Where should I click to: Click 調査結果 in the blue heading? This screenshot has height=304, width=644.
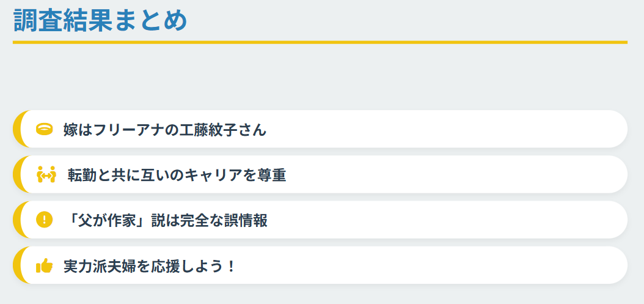click(x=62, y=21)
